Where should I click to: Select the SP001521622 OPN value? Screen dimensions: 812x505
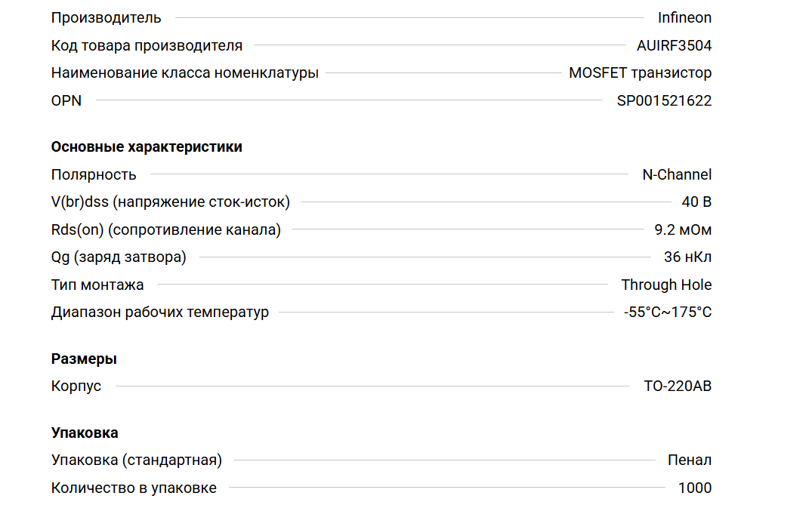pos(664,100)
